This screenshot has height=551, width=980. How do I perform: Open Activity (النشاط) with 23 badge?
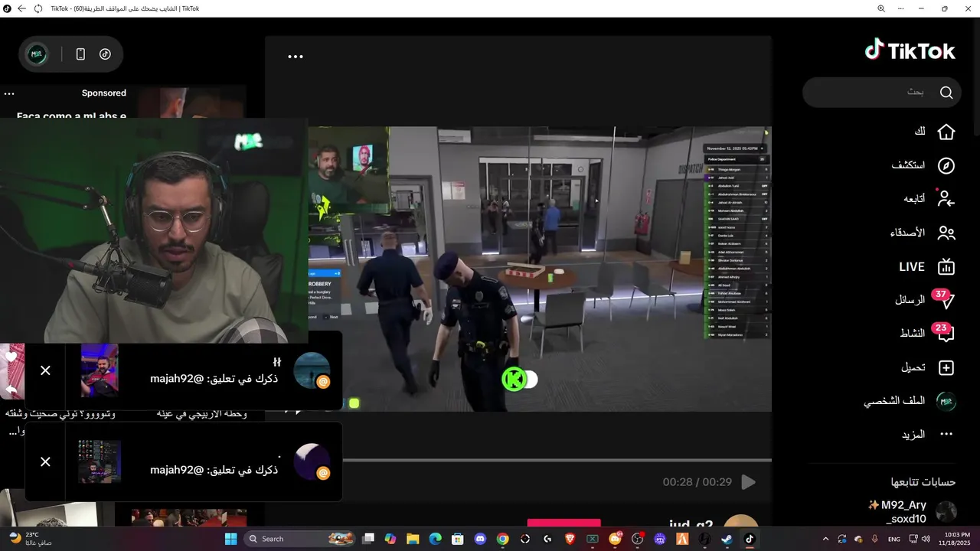pos(927,333)
